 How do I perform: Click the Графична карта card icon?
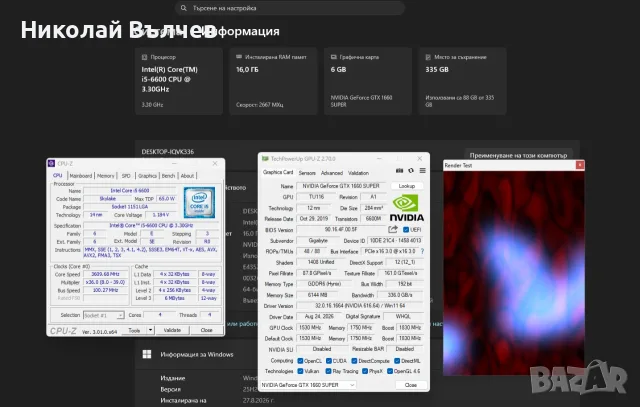[333, 57]
